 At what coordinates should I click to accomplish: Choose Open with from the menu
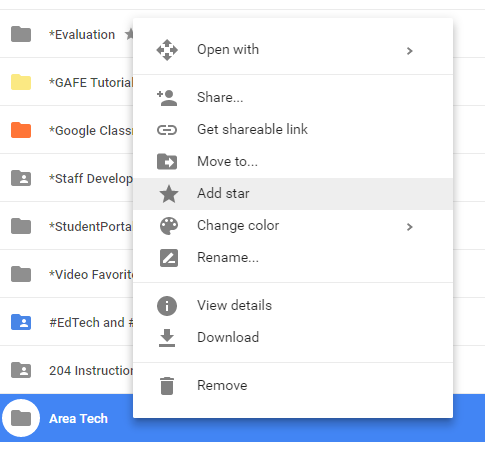(x=293, y=50)
